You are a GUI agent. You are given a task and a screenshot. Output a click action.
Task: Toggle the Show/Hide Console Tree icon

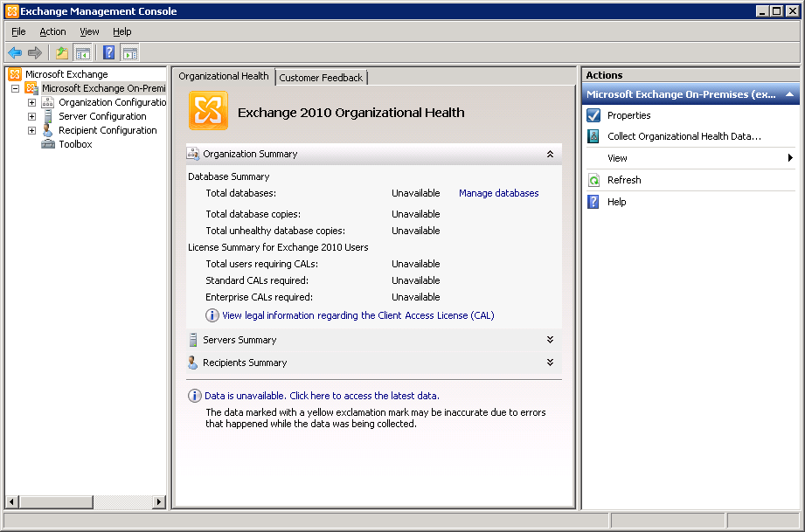83,52
